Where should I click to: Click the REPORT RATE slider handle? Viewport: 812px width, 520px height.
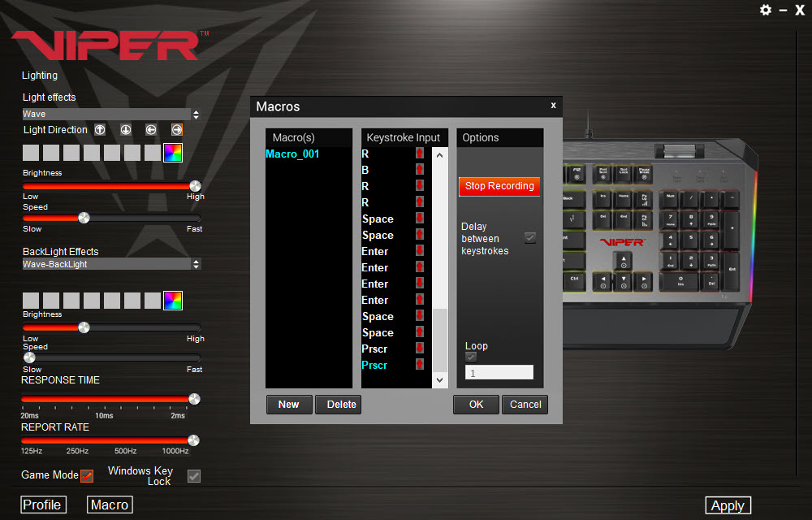[194, 440]
